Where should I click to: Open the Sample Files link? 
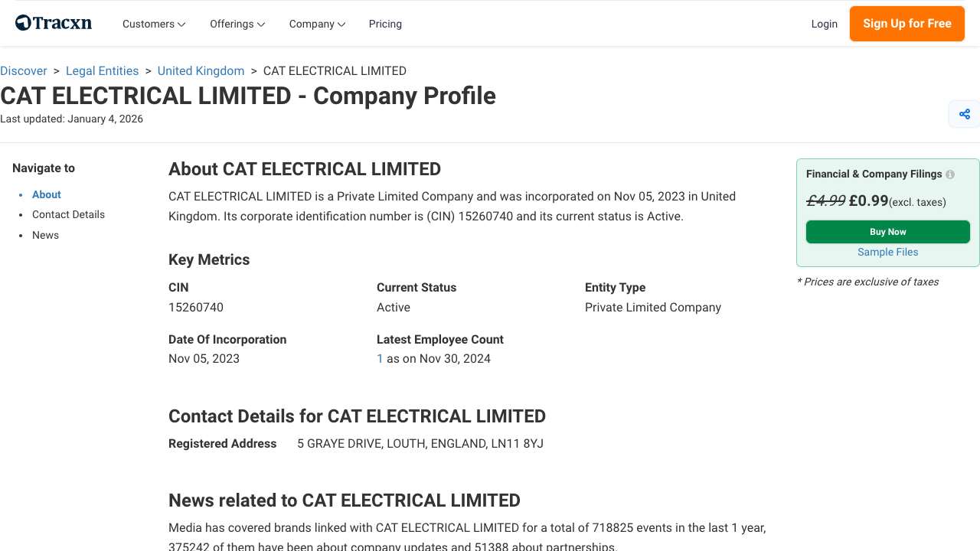(x=887, y=252)
